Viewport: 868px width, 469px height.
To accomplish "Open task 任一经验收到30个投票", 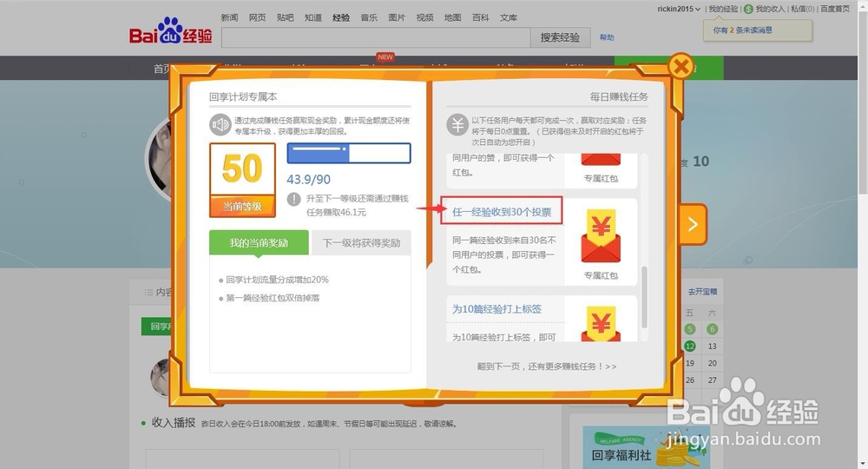I will pos(502,212).
